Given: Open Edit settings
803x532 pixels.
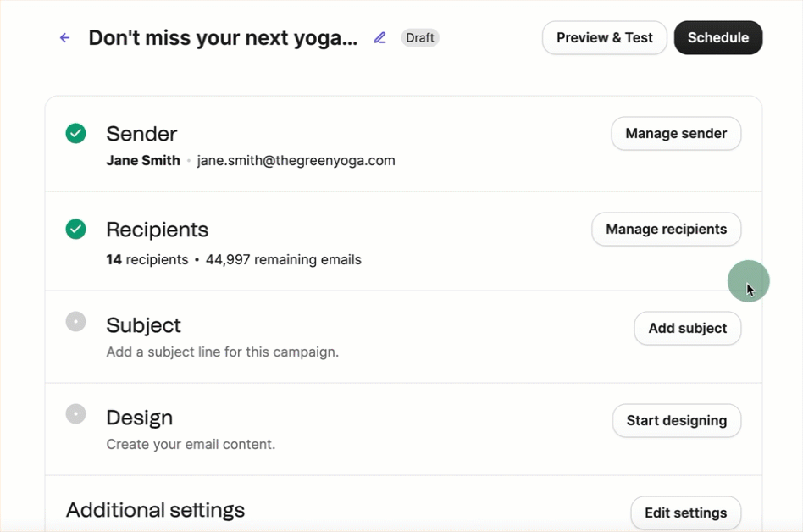Looking at the screenshot, I should point(685,513).
